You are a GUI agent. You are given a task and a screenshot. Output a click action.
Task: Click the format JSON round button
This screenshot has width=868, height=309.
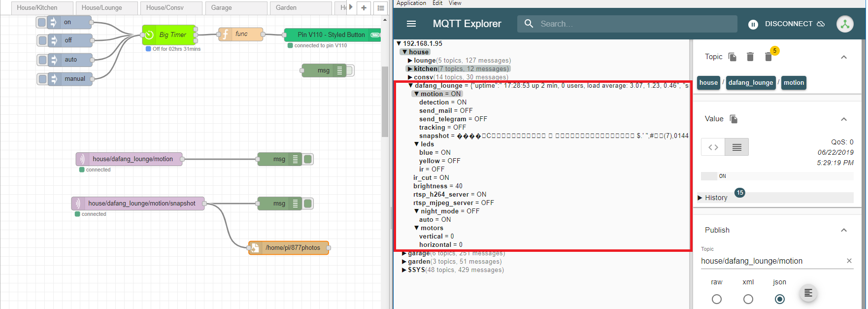tap(808, 293)
